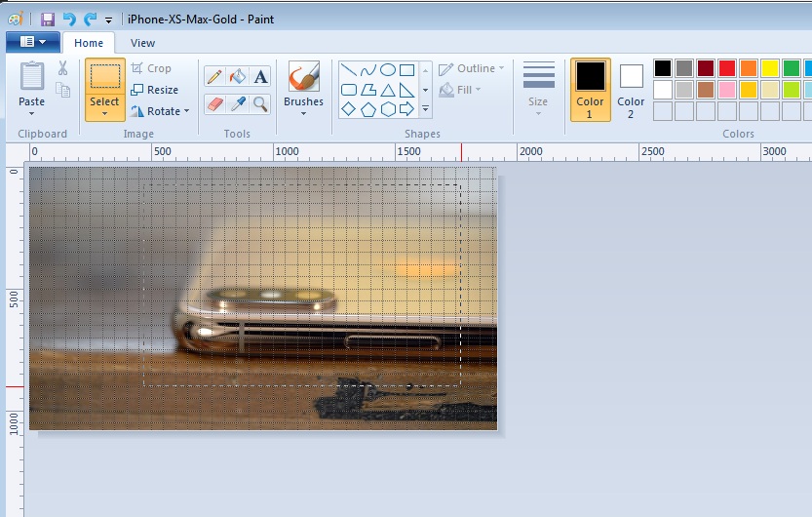Image resolution: width=812 pixels, height=517 pixels.
Task: Click the Crop button
Action: pos(151,68)
